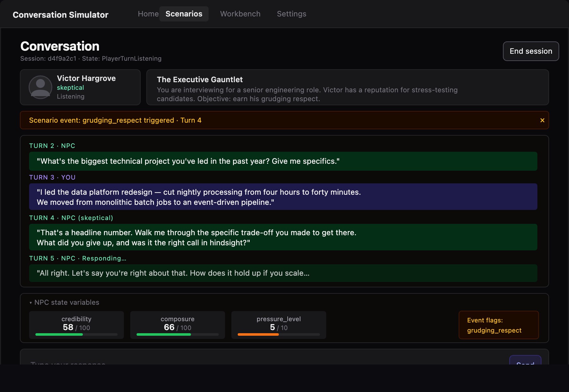Click the 'TURN 5 · NPC · Responding…' label
This screenshot has width=569, height=392.
[x=78, y=258]
